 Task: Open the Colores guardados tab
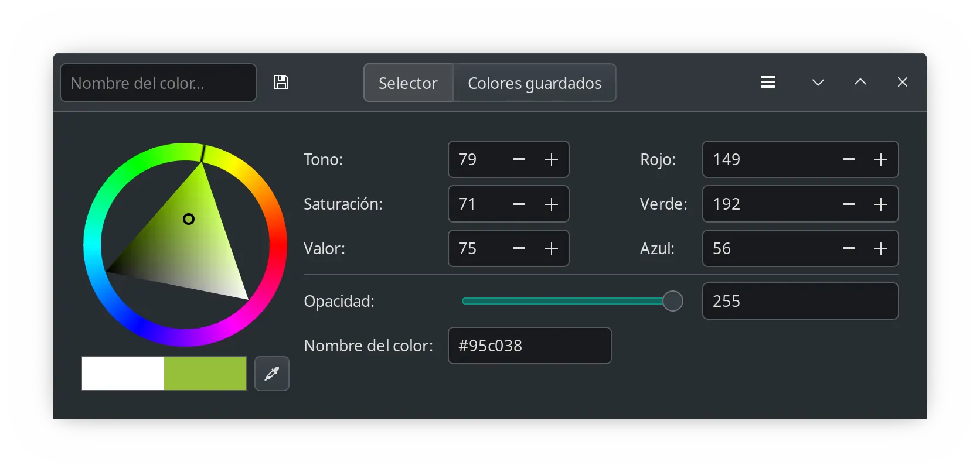coord(535,83)
